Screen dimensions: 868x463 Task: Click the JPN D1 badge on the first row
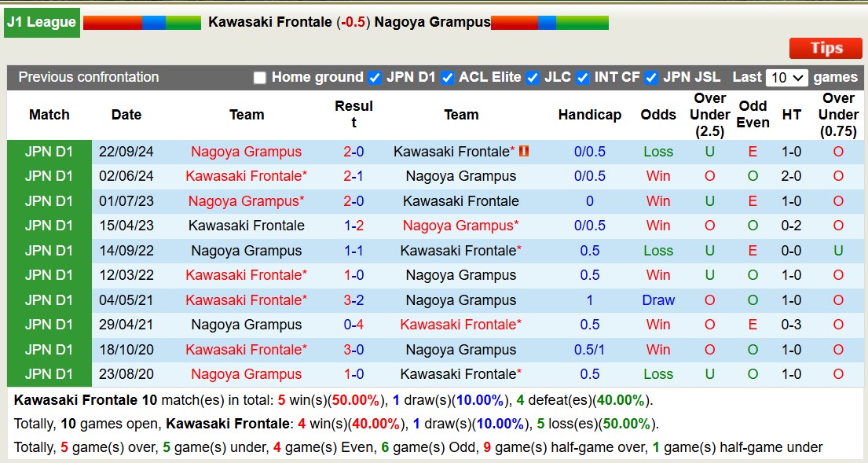pos(49,152)
